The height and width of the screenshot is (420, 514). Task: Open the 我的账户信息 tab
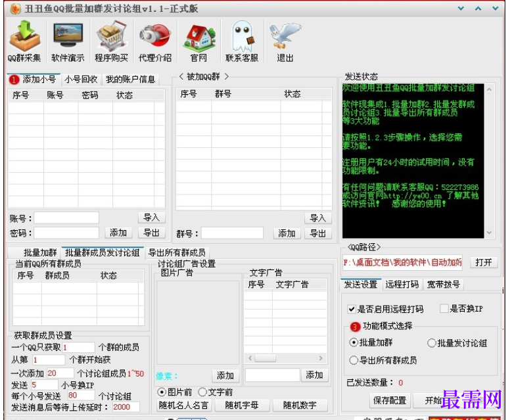130,80
